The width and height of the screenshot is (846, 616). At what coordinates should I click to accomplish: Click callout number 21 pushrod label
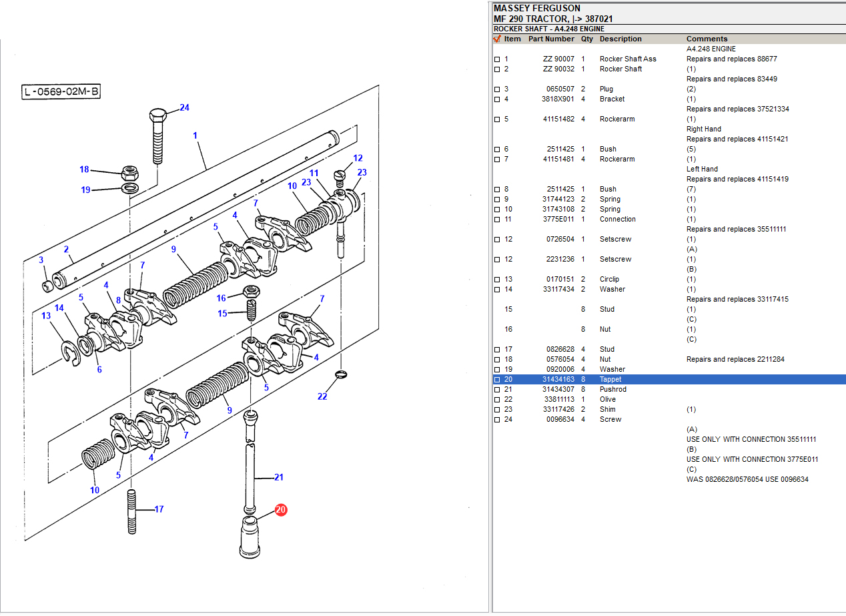(279, 477)
